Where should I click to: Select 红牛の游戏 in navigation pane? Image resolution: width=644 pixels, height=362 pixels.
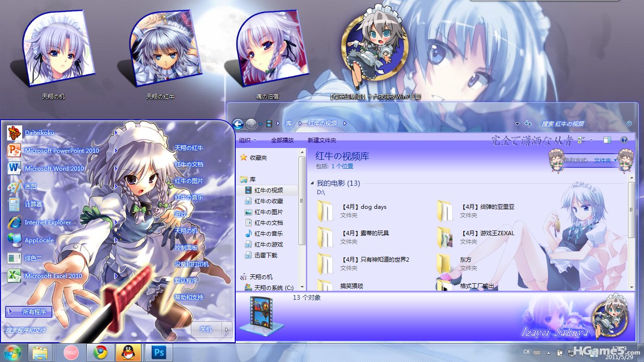[x=268, y=245]
